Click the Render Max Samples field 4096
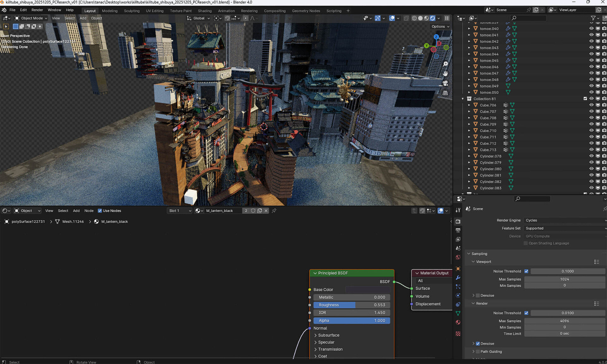607x364 pixels. click(x=564, y=321)
